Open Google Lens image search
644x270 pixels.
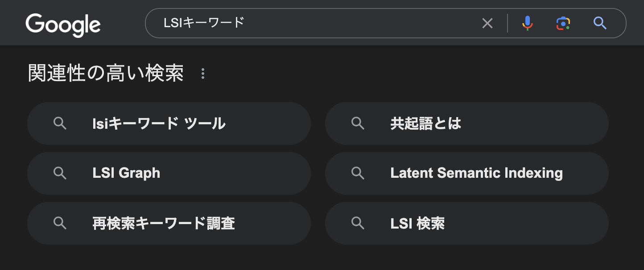click(x=562, y=23)
